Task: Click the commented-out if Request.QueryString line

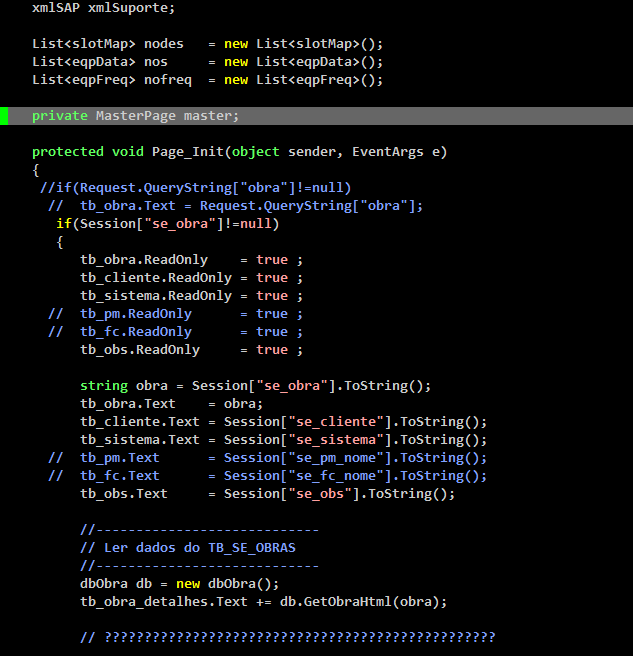Action: (x=195, y=188)
